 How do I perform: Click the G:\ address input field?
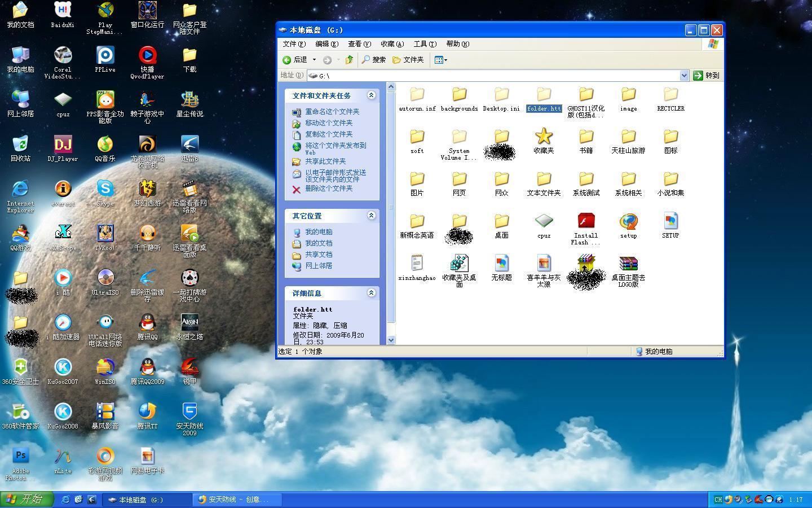pos(493,75)
